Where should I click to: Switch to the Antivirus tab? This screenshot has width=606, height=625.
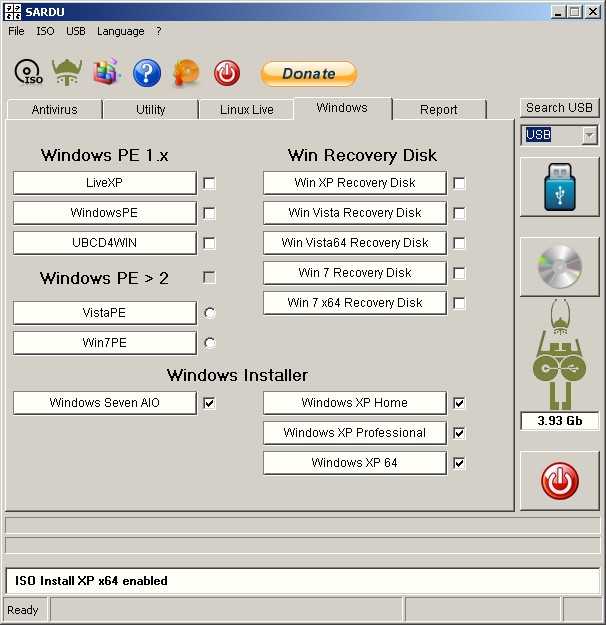coord(54,110)
